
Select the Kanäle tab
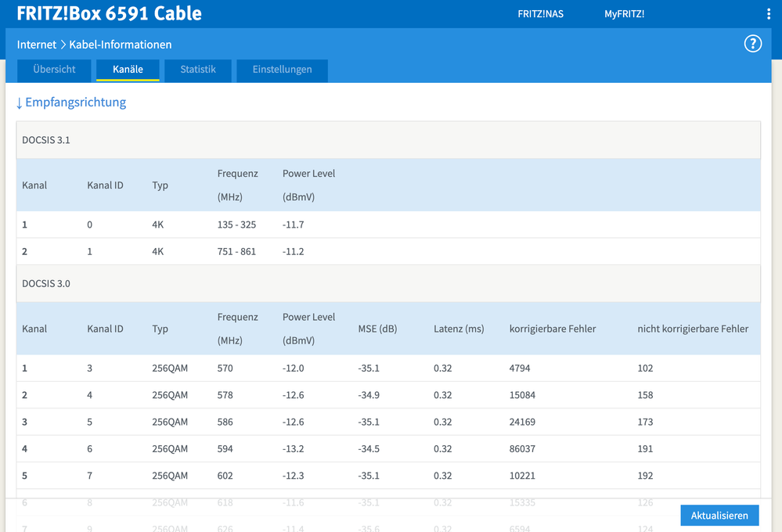128,70
